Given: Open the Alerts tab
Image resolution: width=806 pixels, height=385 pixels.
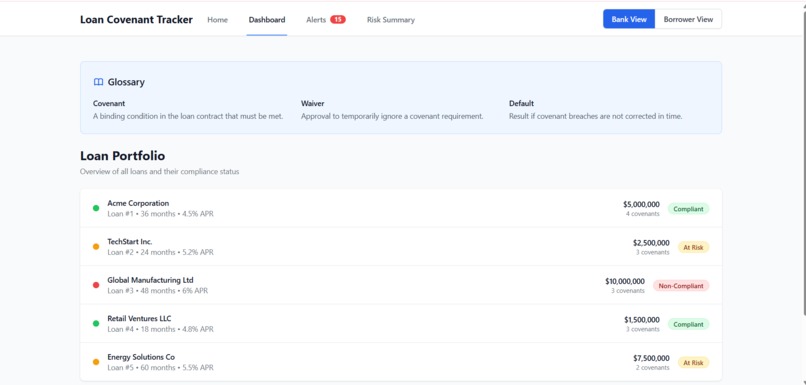Looking at the screenshot, I should click(326, 20).
